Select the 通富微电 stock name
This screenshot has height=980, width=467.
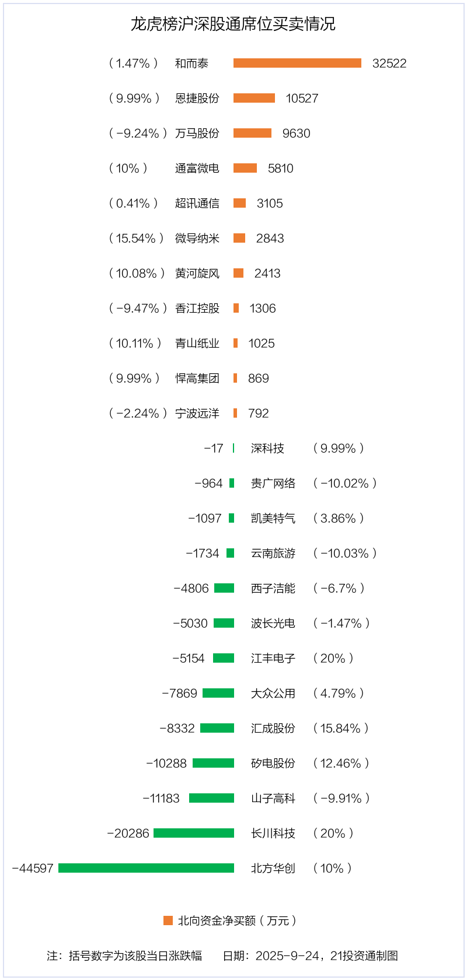tap(197, 168)
